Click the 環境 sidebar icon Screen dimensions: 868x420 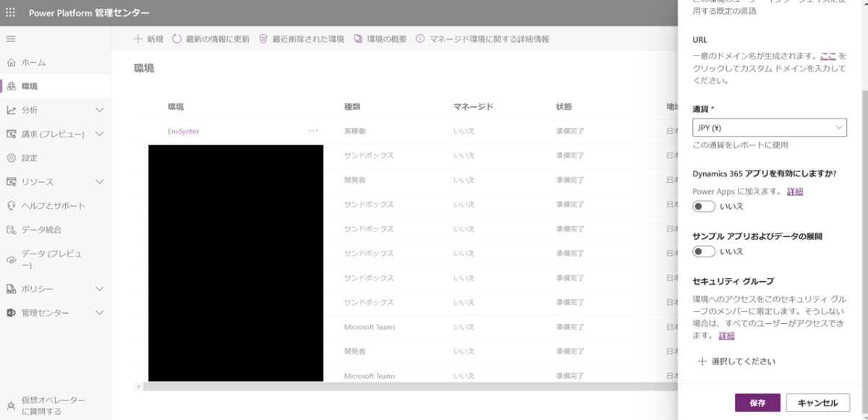(x=11, y=87)
